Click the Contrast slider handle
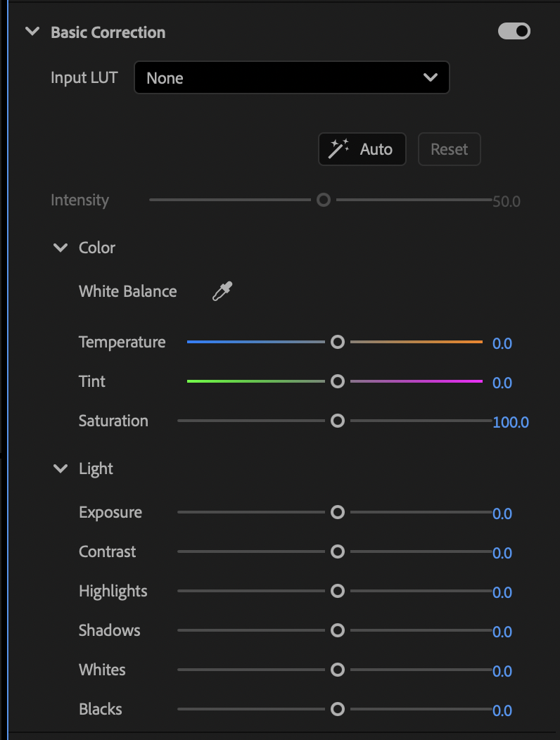The height and width of the screenshot is (740, 560). coord(338,551)
